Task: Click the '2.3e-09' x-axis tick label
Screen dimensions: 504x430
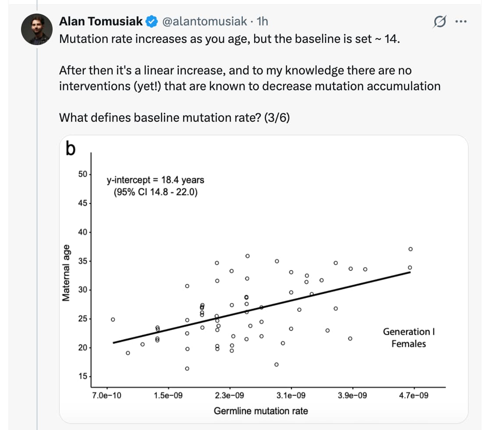Action: tap(230, 395)
